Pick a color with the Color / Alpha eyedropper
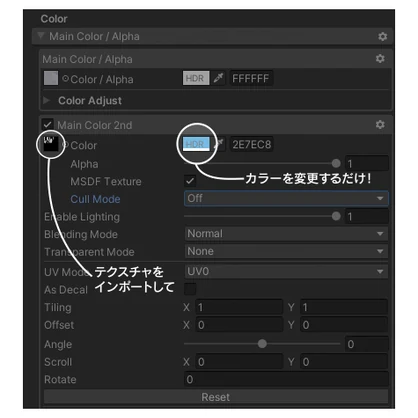Screen dimensions: 418x418 [218, 78]
